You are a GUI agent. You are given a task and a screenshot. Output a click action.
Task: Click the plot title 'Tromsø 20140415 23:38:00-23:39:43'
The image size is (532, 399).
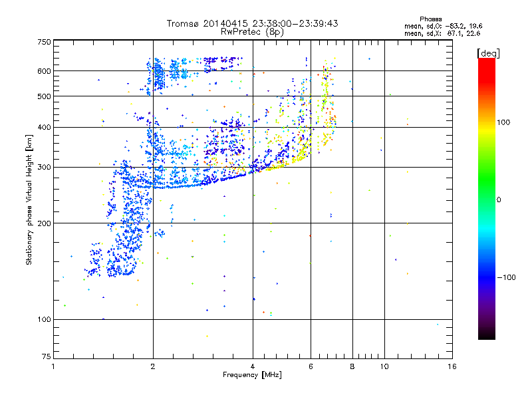coord(252,23)
